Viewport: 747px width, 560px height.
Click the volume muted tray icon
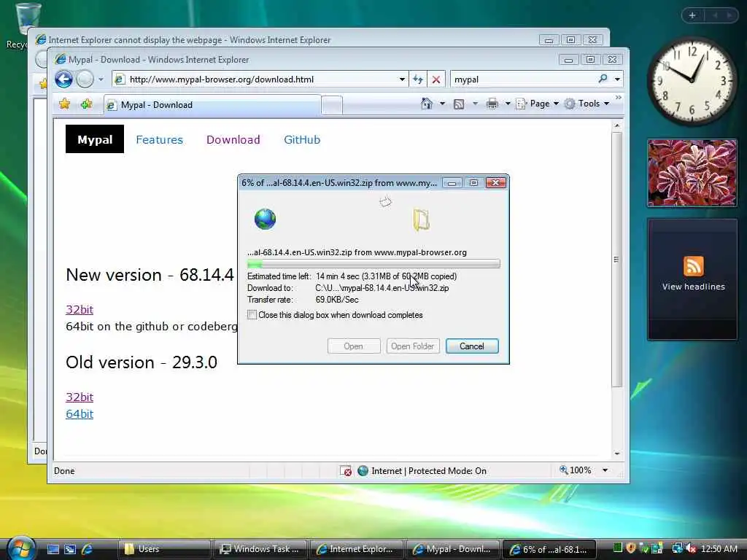click(x=692, y=549)
